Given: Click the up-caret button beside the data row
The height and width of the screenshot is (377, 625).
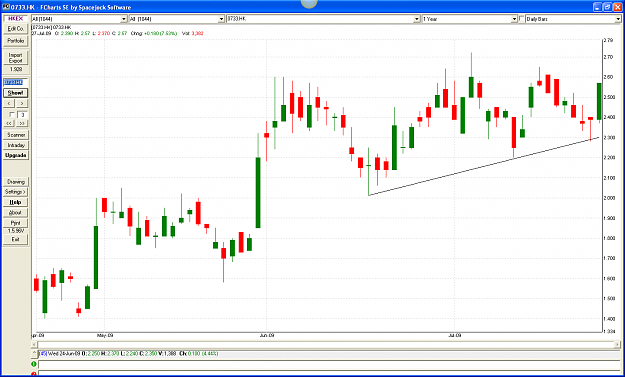Looking at the screenshot, I should tap(35, 354).
